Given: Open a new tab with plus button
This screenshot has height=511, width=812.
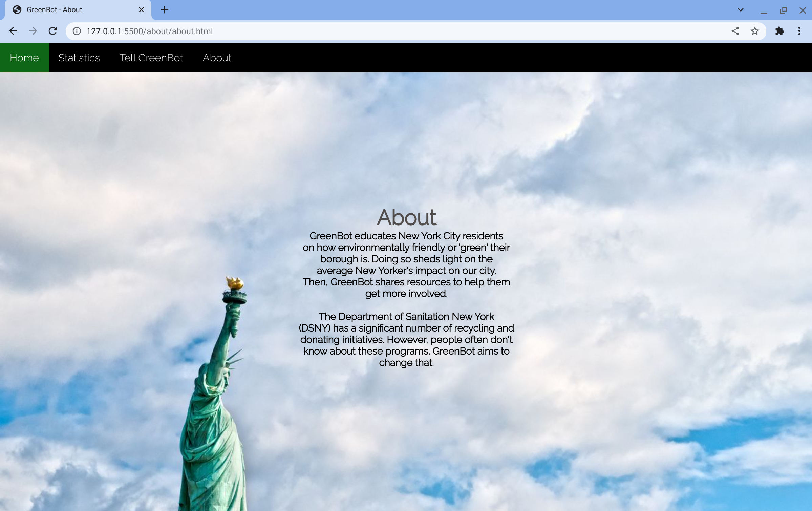Looking at the screenshot, I should click(165, 10).
